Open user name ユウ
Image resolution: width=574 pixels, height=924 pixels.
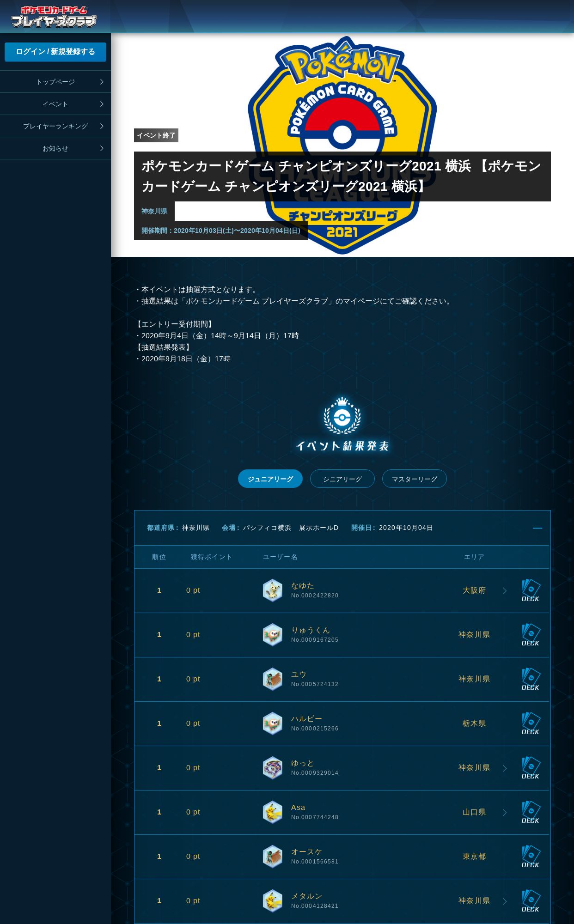pyautogui.click(x=299, y=675)
